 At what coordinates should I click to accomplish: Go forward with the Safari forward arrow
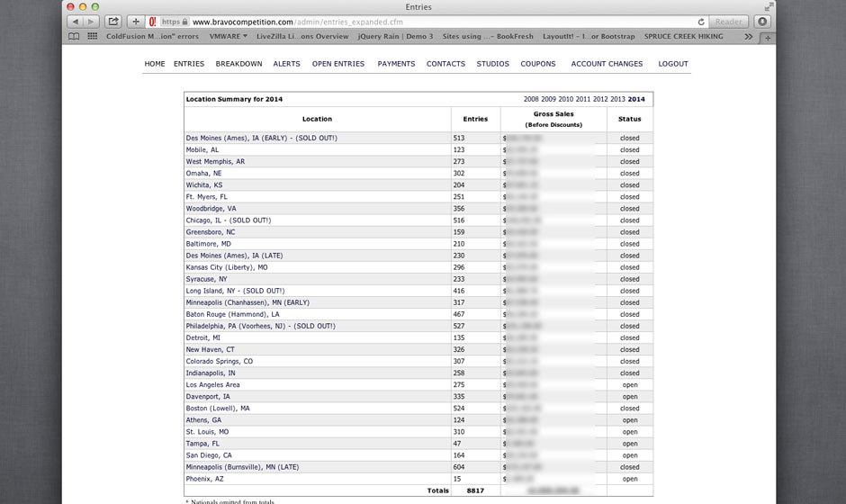coord(91,22)
